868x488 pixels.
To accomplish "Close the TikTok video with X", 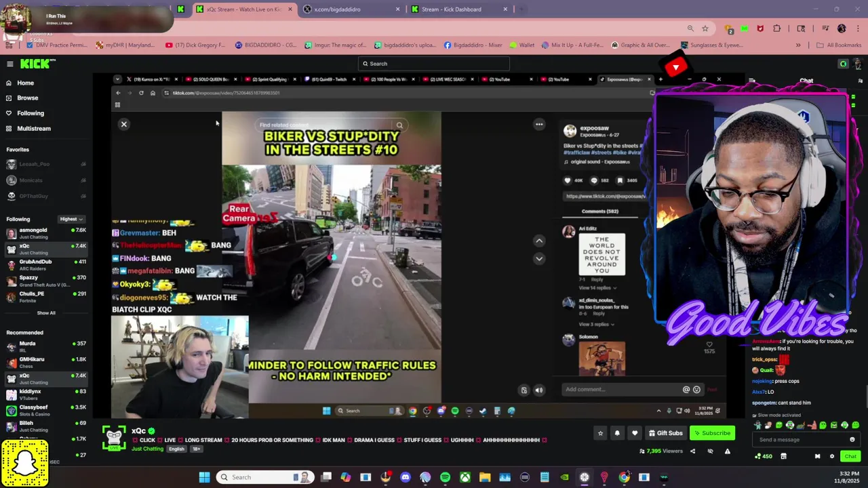I will [x=124, y=124].
